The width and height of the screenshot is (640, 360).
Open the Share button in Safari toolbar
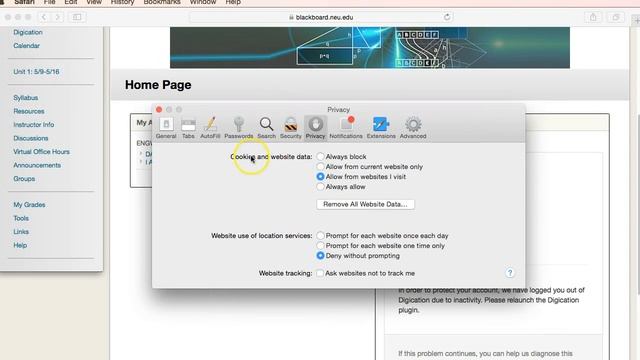point(593,17)
